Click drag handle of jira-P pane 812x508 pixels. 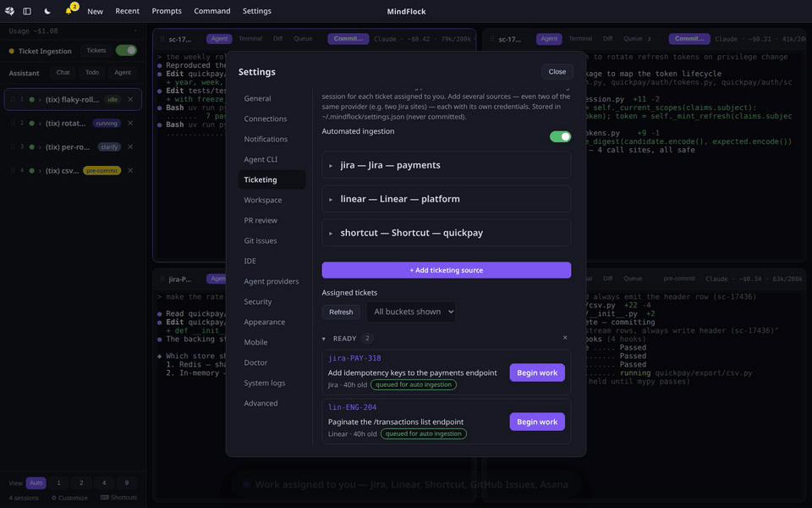click(162, 279)
